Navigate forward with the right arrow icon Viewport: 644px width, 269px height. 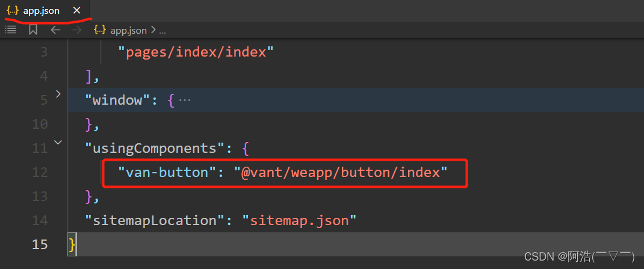point(76,29)
